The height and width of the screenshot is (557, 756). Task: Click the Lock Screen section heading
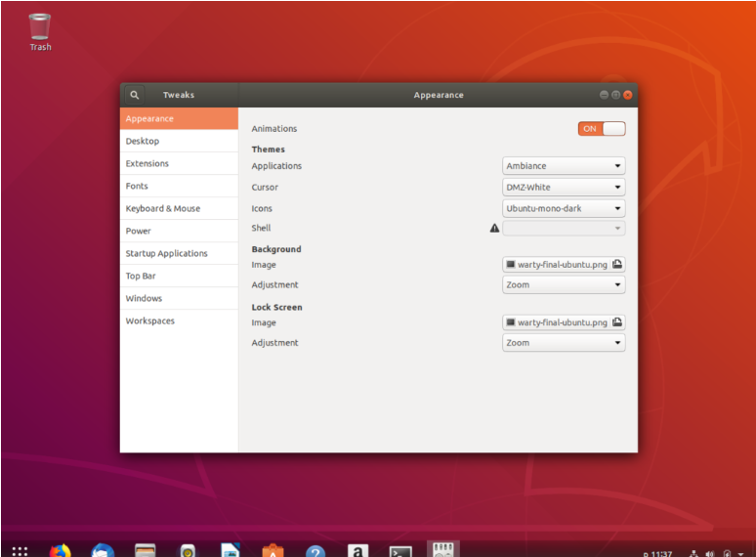tap(276, 307)
